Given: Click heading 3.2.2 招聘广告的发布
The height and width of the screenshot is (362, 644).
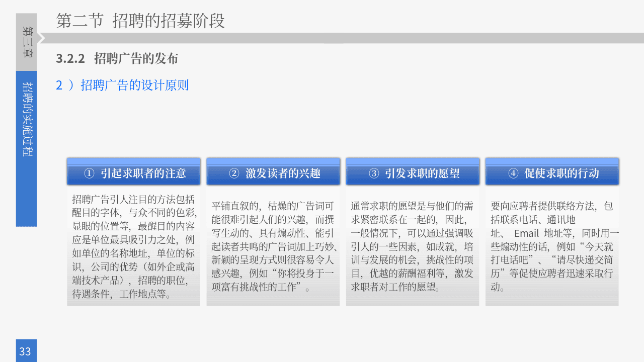Looking at the screenshot, I should [x=117, y=58].
